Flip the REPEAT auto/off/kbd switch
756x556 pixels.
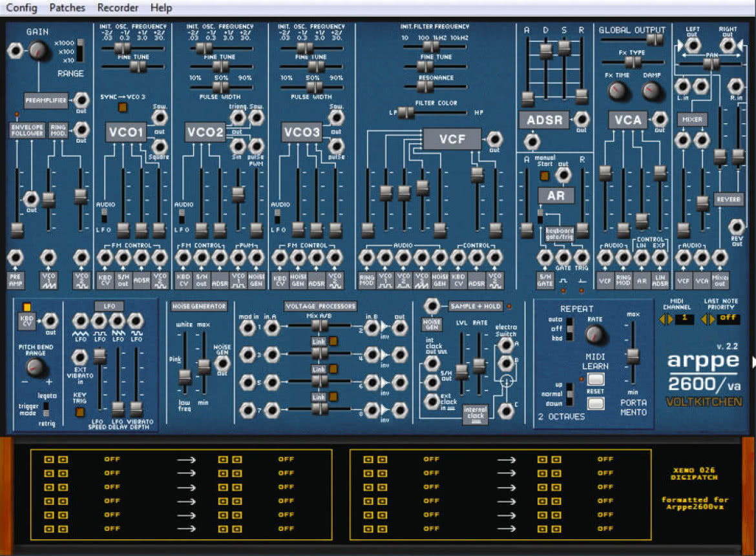click(569, 329)
